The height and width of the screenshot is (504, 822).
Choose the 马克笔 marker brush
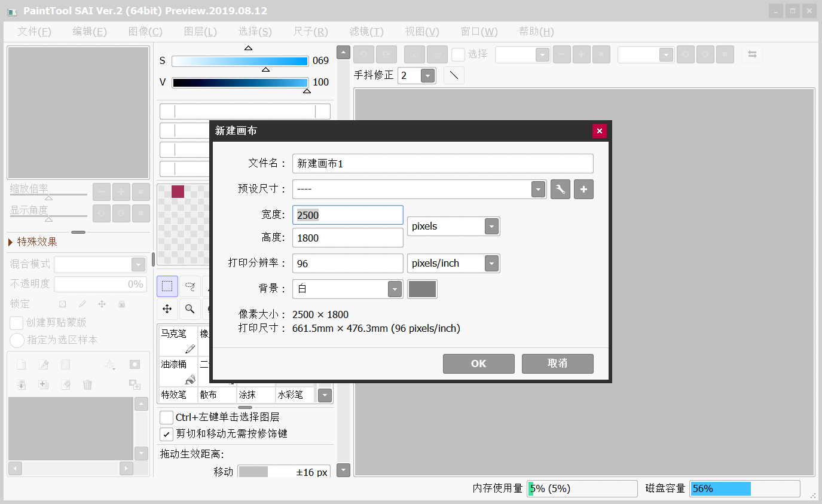pyautogui.click(x=178, y=341)
